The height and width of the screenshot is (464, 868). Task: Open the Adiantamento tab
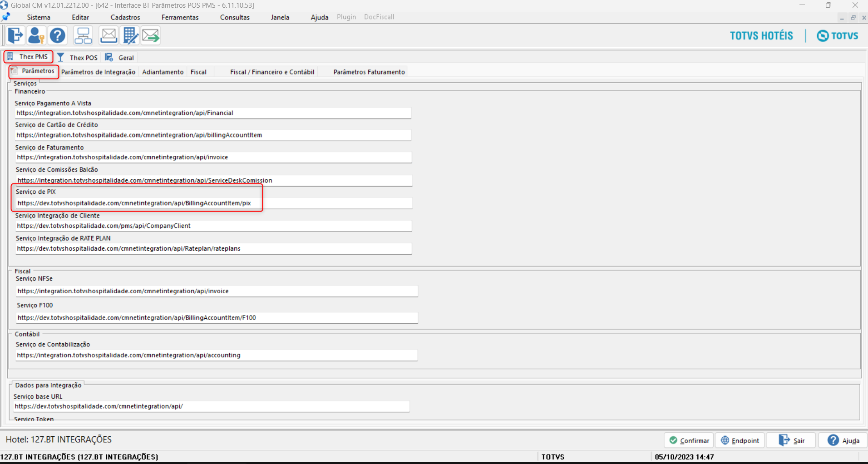[163, 72]
